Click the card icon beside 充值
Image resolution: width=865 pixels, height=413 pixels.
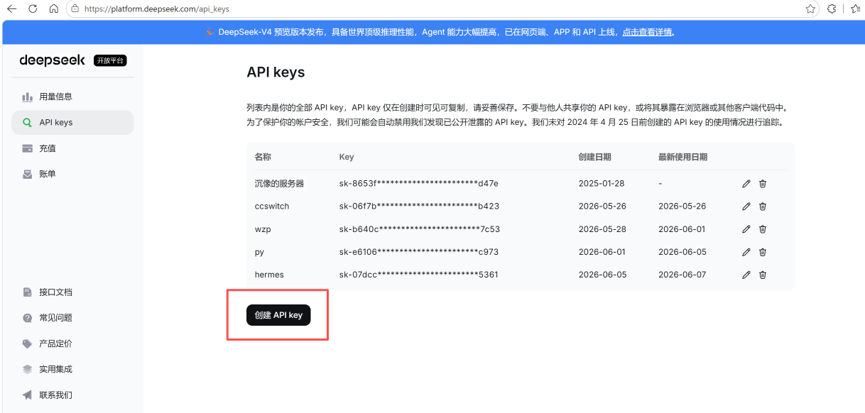click(x=27, y=148)
